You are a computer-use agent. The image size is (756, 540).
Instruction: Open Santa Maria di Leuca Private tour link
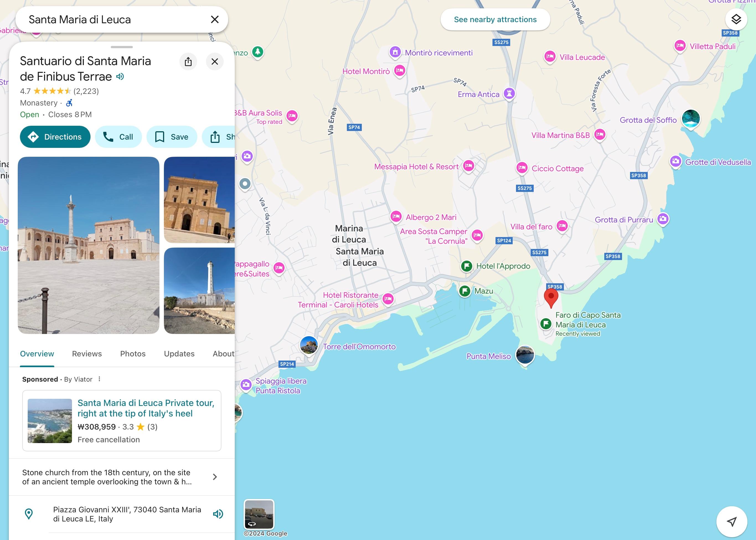pyautogui.click(x=146, y=408)
